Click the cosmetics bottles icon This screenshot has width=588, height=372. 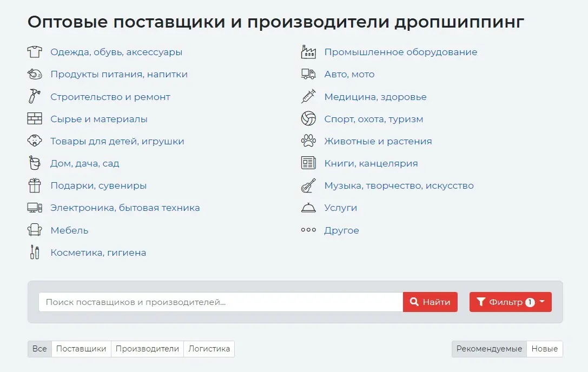[35, 252]
